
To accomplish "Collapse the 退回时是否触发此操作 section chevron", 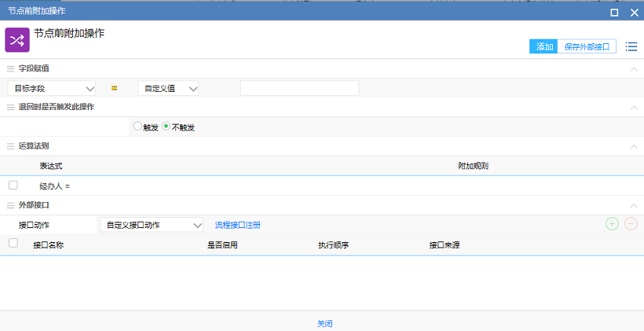I will coord(634,108).
